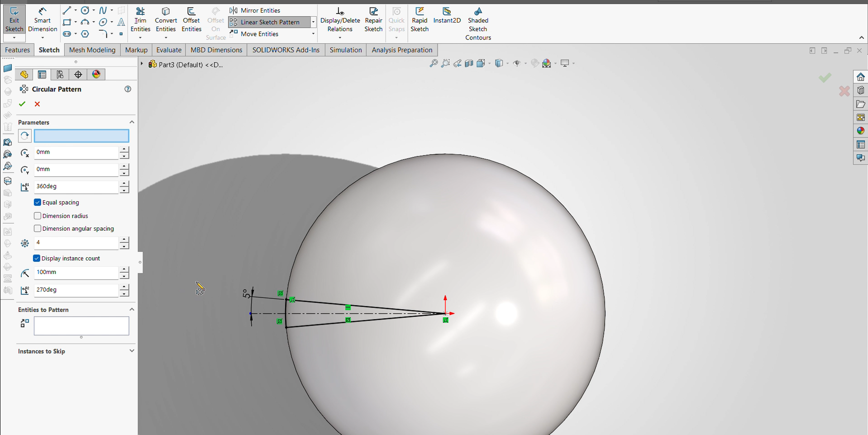This screenshot has width=868, height=435.
Task: Collapse the Parameters section
Action: (x=132, y=122)
